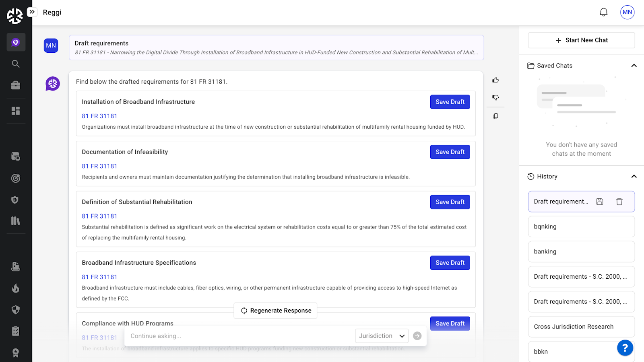The image size is (644, 362).
Task: Open notifications via the bell icon
Action: pos(603,12)
